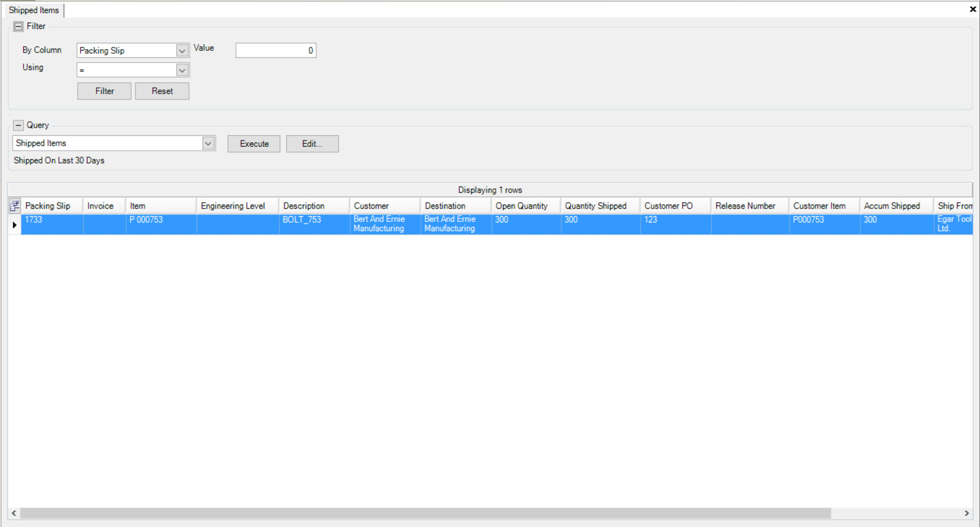Click the Reset button
The height and width of the screenshot is (527, 980).
[x=162, y=91]
